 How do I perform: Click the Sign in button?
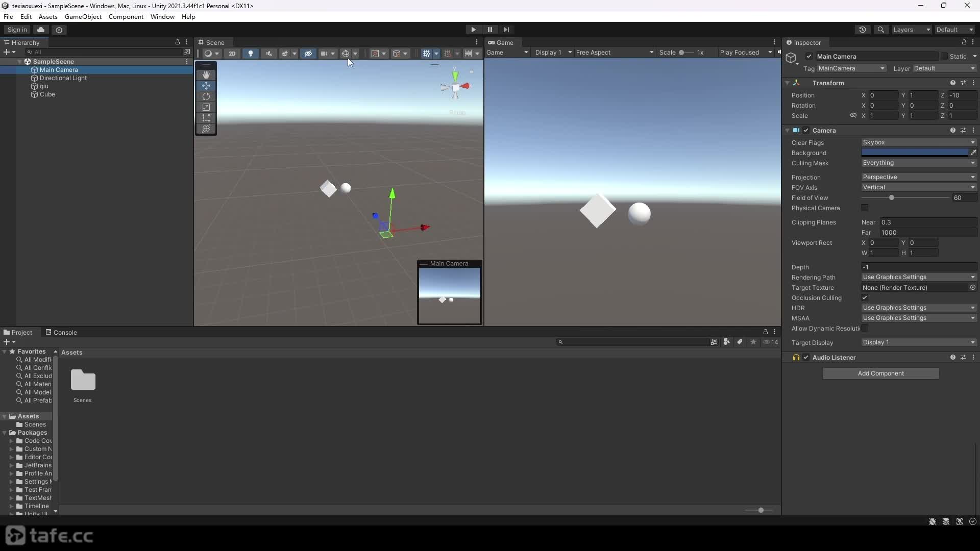click(17, 30)
